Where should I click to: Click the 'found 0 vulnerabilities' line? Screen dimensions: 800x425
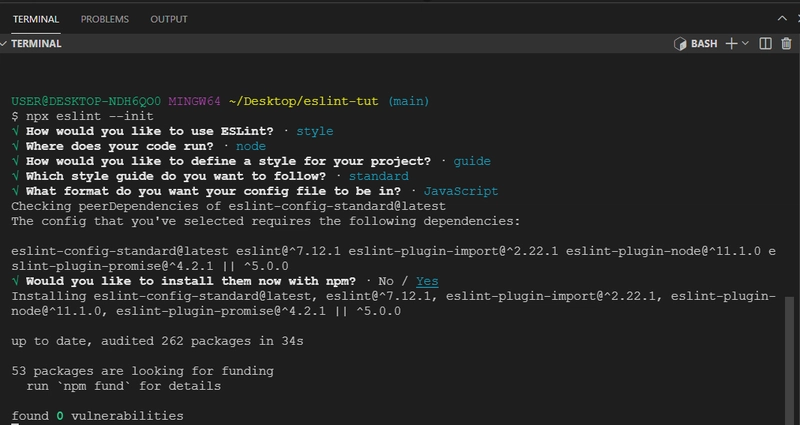pyautogui.click(x=97, y=415)
